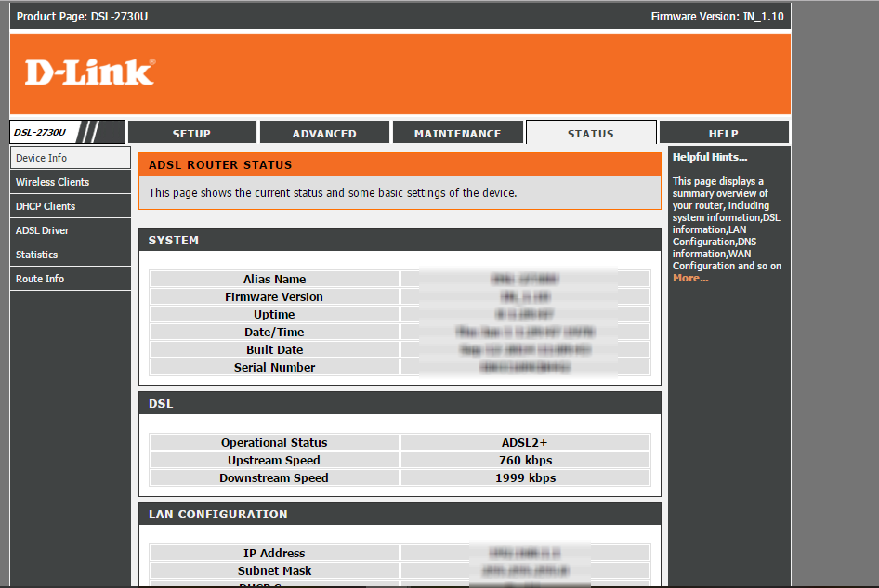This screenshot has width=879, height=588.
Task: Switch to the MAINTENANCE tab
Action: pos(457,134)
